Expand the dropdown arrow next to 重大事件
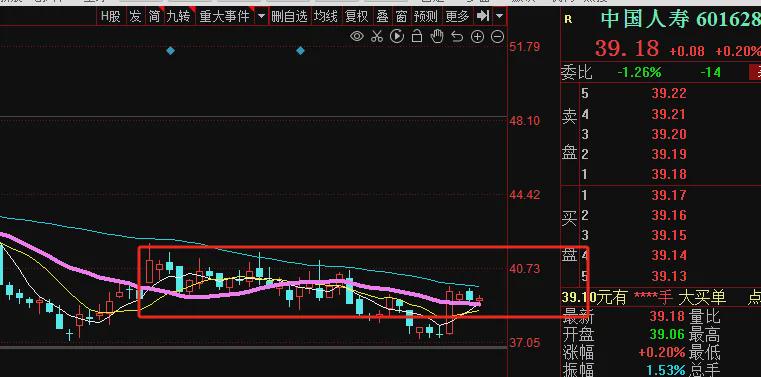 coord(261,16)
